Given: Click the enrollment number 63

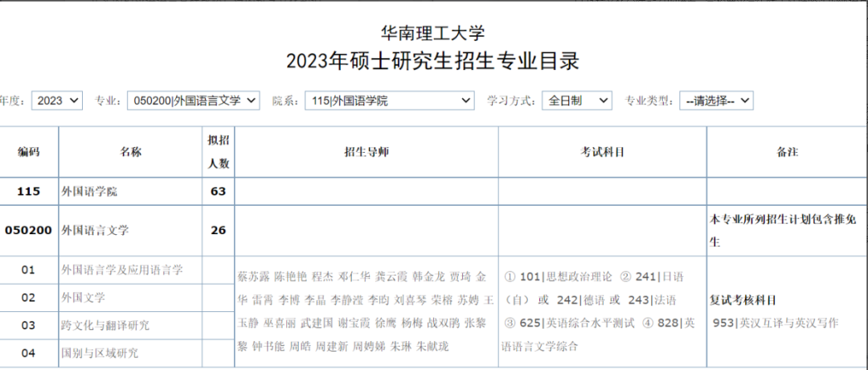Looking at the screenshot, I should 218,191.
